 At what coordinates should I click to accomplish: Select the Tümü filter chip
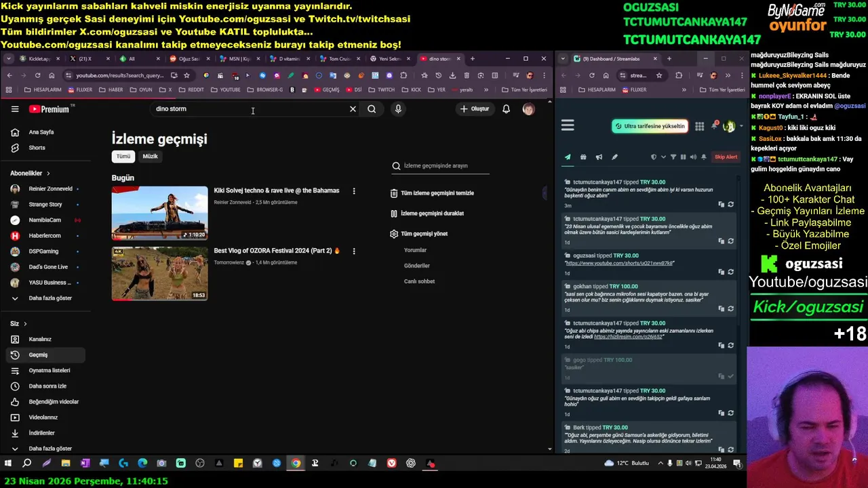123,157
